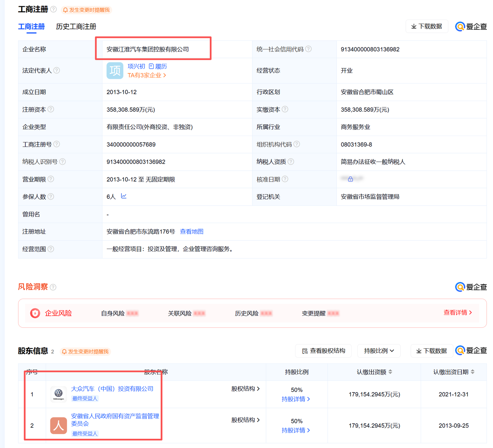The width and height of the screenshot is (493, 448).
Task: Click the 项 avatar of legal representative
Action: click(115, 71)
